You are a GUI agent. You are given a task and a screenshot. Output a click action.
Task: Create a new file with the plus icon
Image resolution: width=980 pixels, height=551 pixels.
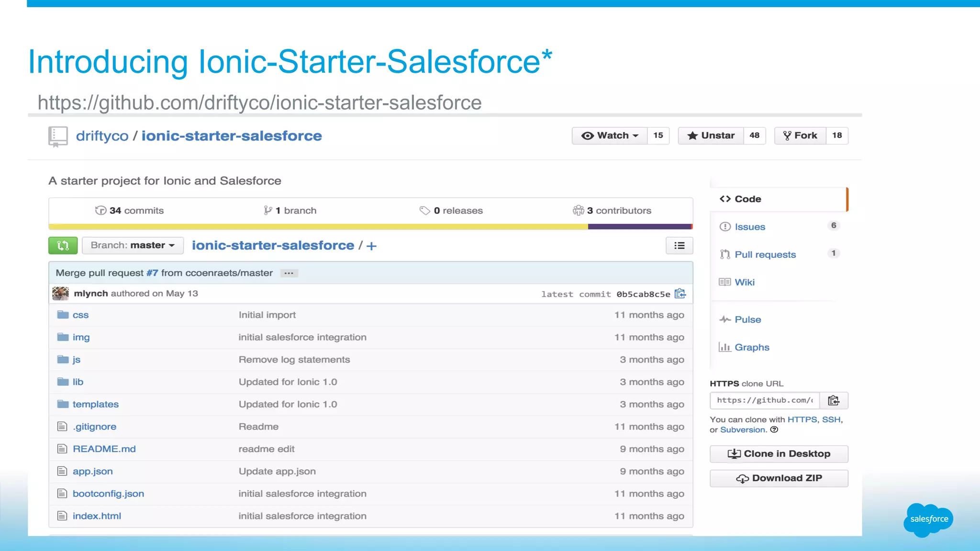click(x=371, y=246)
